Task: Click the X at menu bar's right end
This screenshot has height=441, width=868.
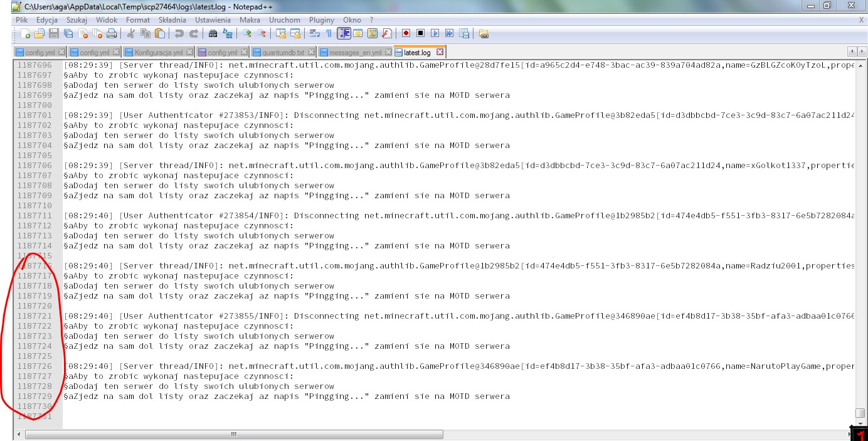Action: (861, 21)
